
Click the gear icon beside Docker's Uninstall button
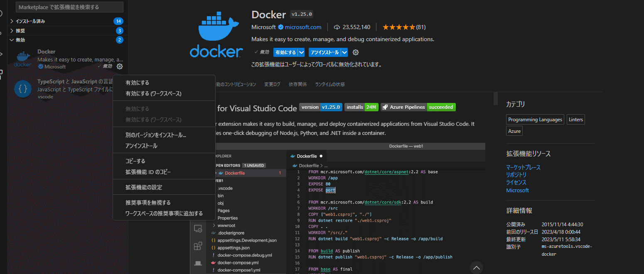(x=356, y=52)
